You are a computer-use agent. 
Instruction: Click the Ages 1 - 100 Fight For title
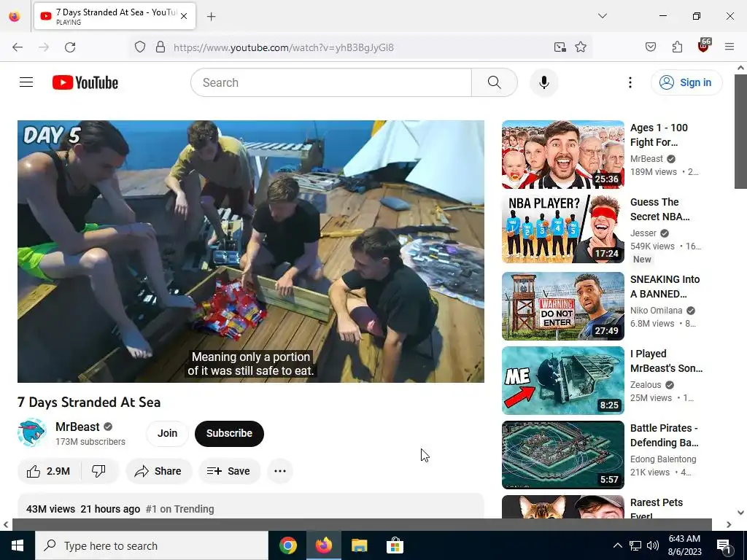pyautogui.click(x=659, y=135)
